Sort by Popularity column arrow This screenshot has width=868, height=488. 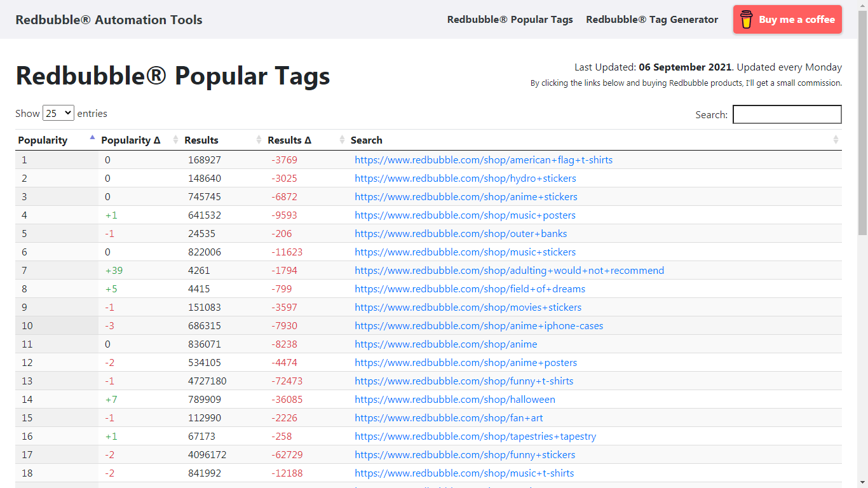[x=92, y=137]
